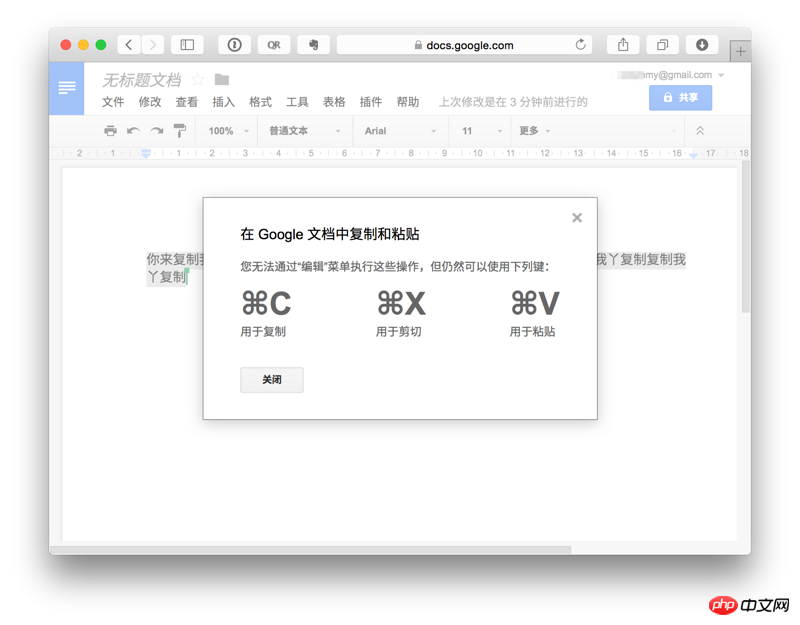Click the document text 丫复制

(166, 277)
